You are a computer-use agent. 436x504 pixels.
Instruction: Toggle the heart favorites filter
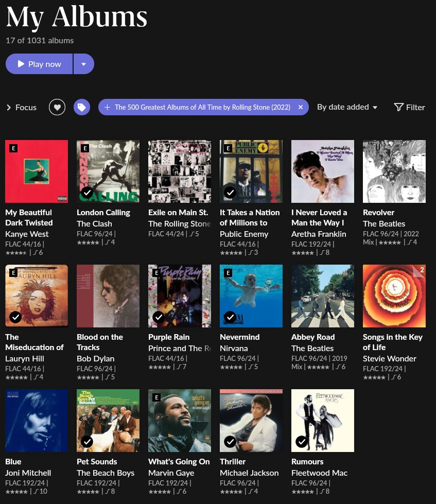57,107
